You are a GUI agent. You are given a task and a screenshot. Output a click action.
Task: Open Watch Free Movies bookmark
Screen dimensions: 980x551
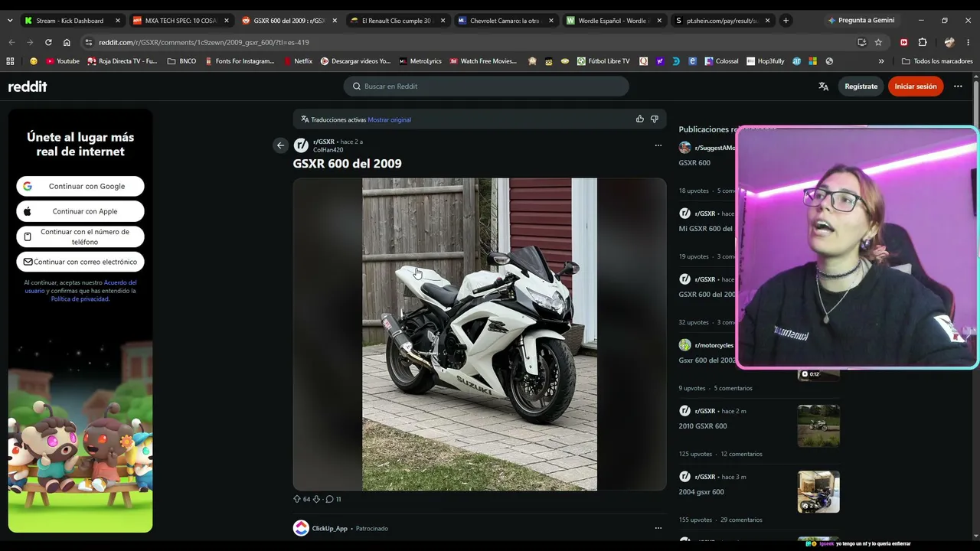483,61
